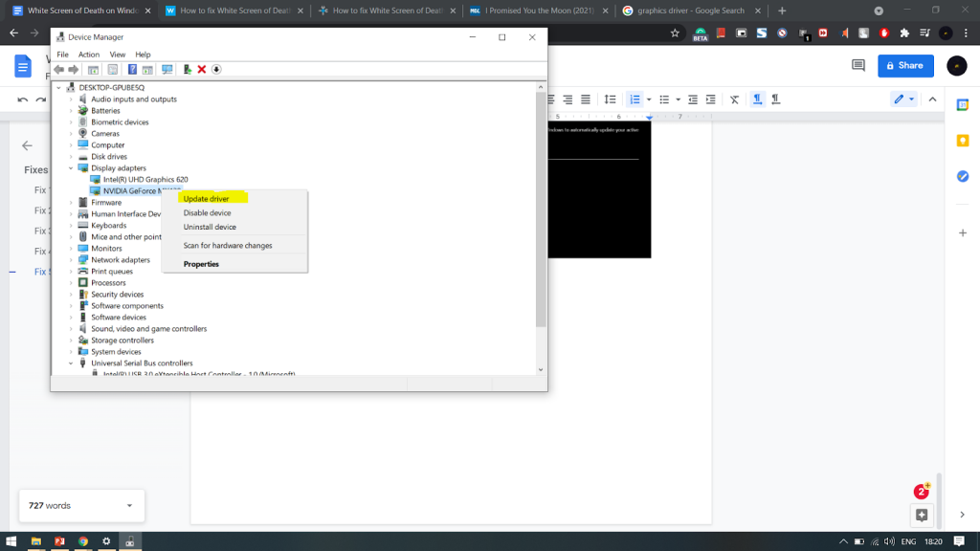Click Get add-ons plus icon in side panel

click(x=963, y=233)
